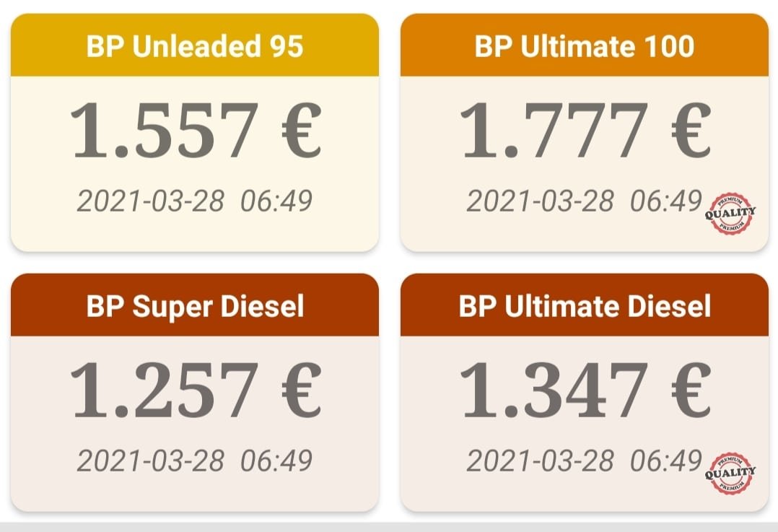778x532 pixels.
Task: Tap the 1.257 € price
Action: coord(196,390)
